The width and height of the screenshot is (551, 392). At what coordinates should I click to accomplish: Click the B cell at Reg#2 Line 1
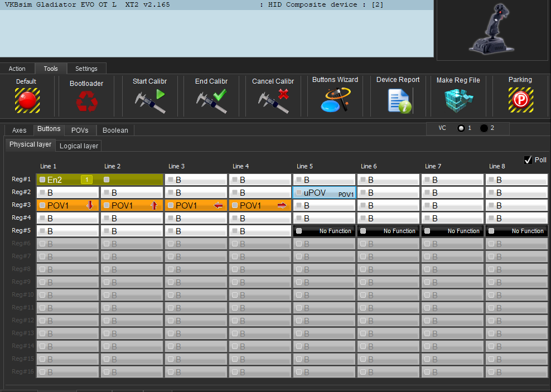pyautogui.click(x=67, y=192)
